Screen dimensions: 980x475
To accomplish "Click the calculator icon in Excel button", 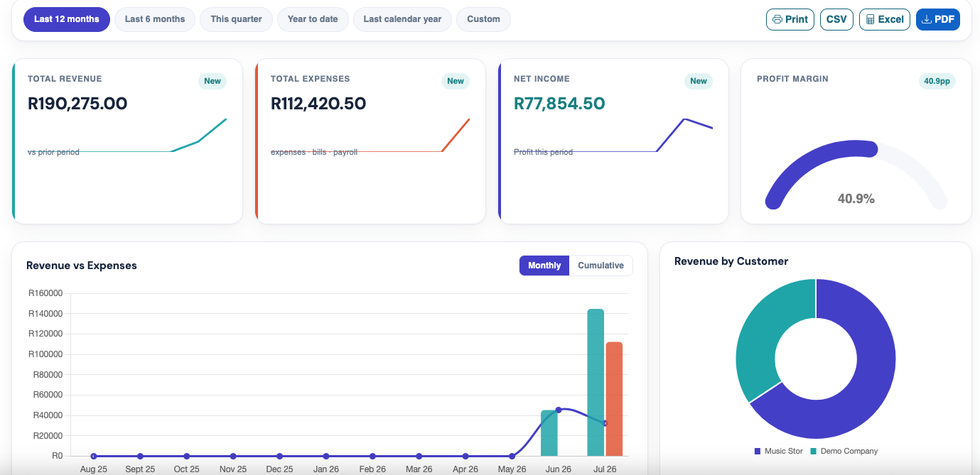I will (870, 19).
